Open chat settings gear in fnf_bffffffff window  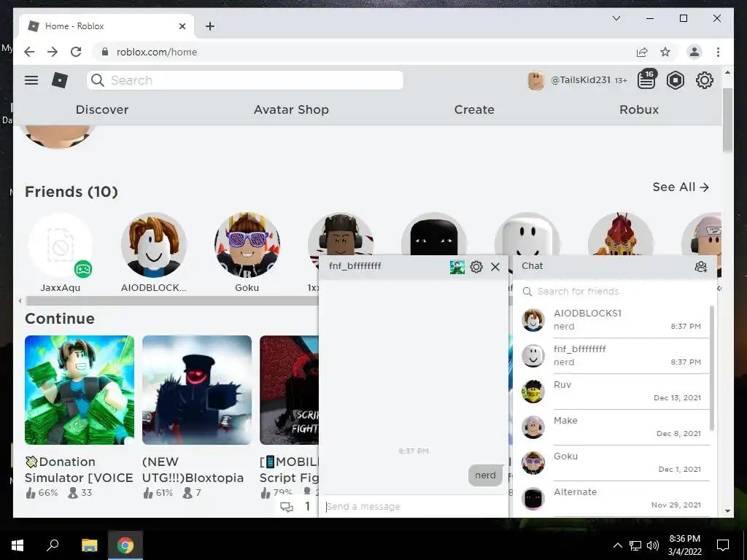(x=476, y=267)
